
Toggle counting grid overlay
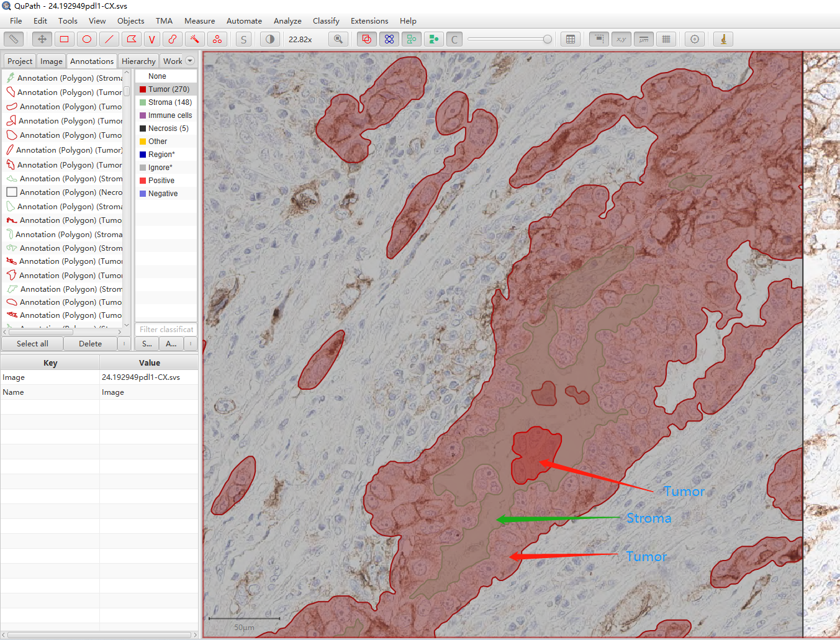666,39
